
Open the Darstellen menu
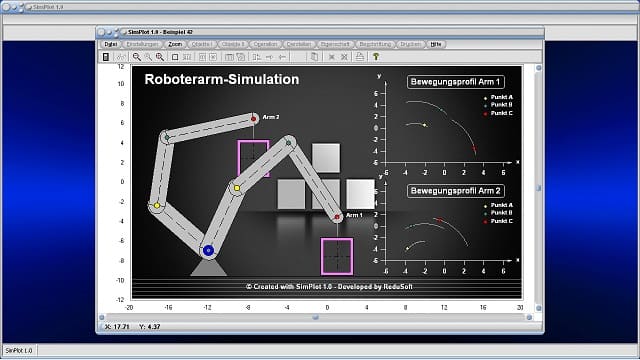[299, 44]
